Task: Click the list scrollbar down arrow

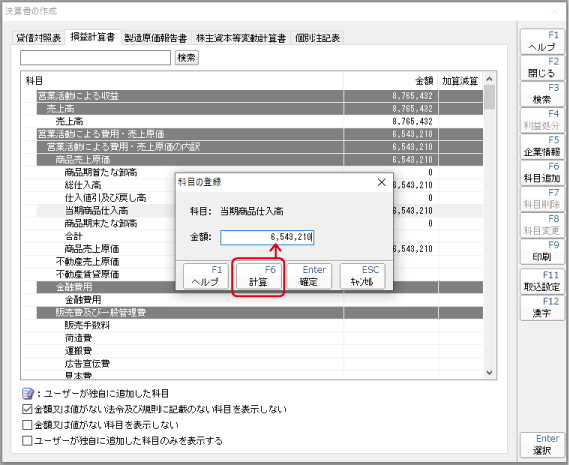Action: (x=489, y=373)
